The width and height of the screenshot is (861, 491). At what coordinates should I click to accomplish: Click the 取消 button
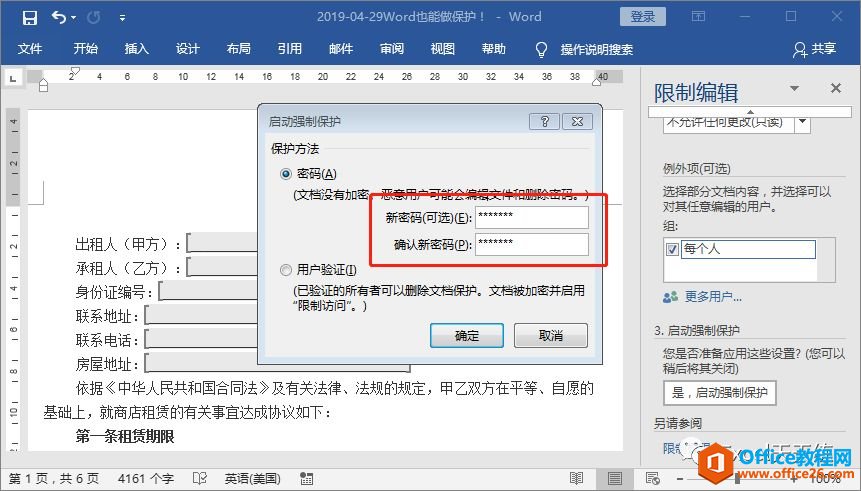tap(551, 336)
